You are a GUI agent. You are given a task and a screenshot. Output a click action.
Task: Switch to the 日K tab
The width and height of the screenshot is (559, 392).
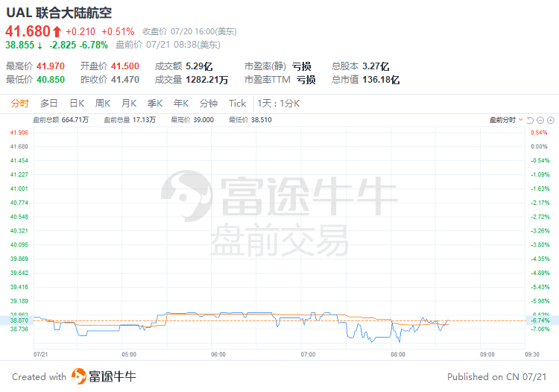click(x=77, y=104)
